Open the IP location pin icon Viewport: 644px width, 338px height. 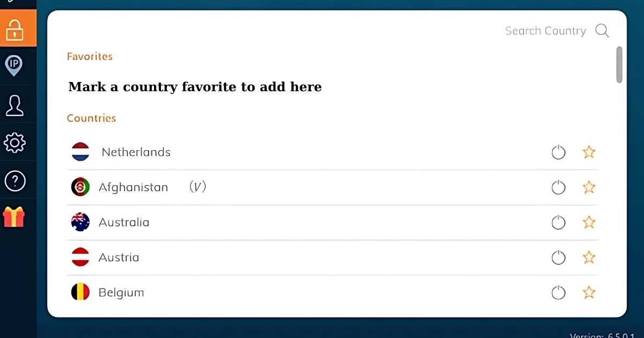click(13, 65)
